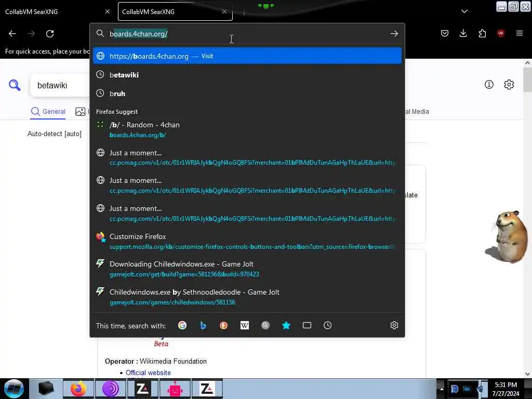
Task: Search this time with Bing
Action: point(203,325)
